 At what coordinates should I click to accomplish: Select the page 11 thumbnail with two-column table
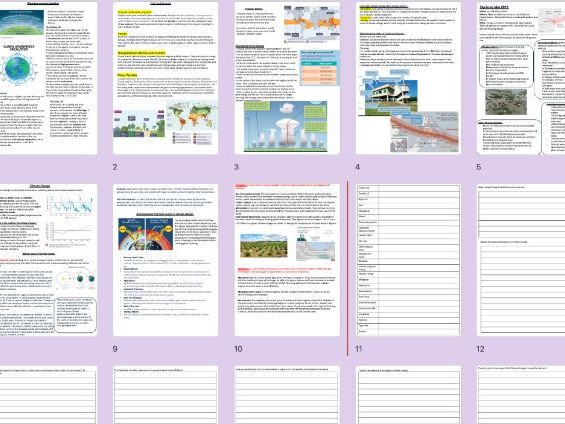[x=408, y=260]
